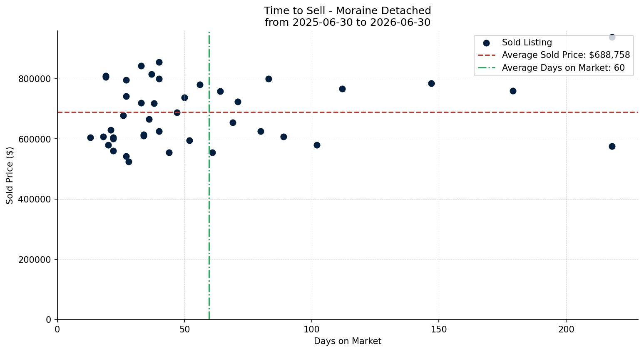This screenshot has height=352, width=644.
Task: Click the chart title 'Time to Sell - Moraine Detached'
Action: 347,11
